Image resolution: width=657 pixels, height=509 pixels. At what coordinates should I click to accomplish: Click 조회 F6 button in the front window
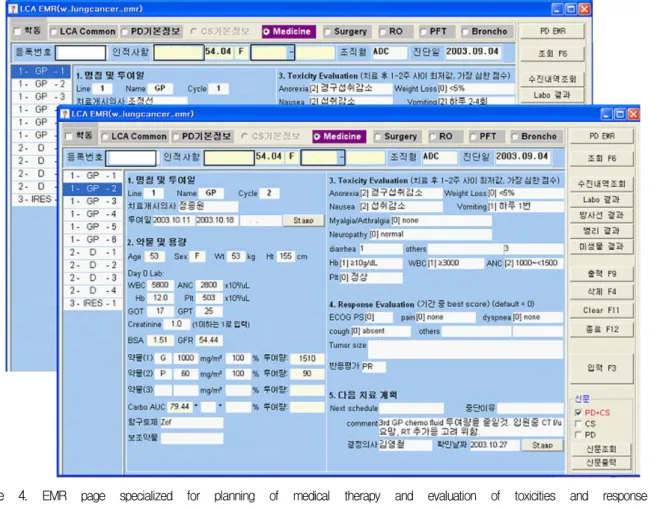coord(602,158)
